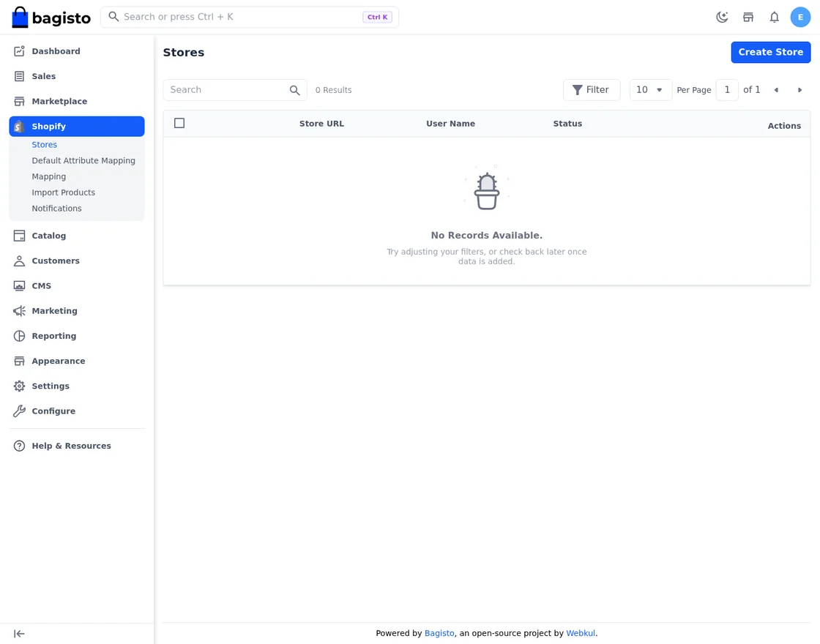Open the notifications bell
This screenshot has width=820, height=644.
[774, 18]
